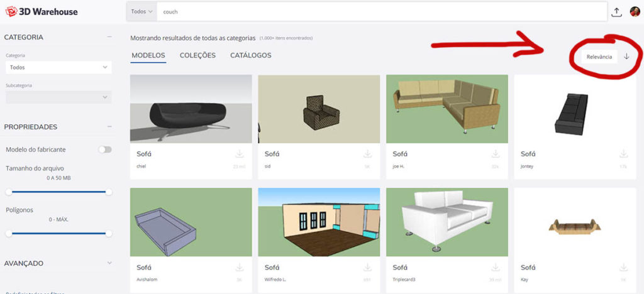
Task: Download the Sofá model by joe H.
Action: (496, 154)
